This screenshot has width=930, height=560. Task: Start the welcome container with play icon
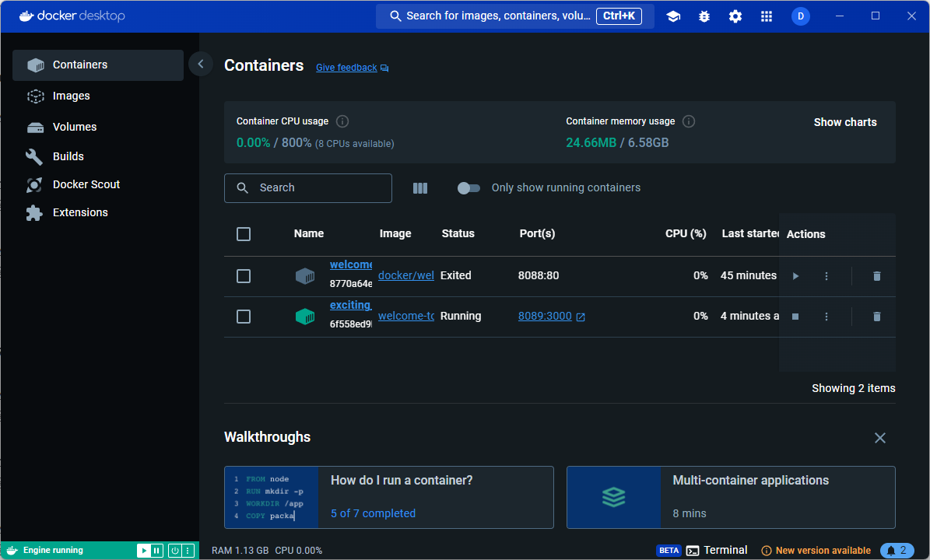click(x=795, y=276)
